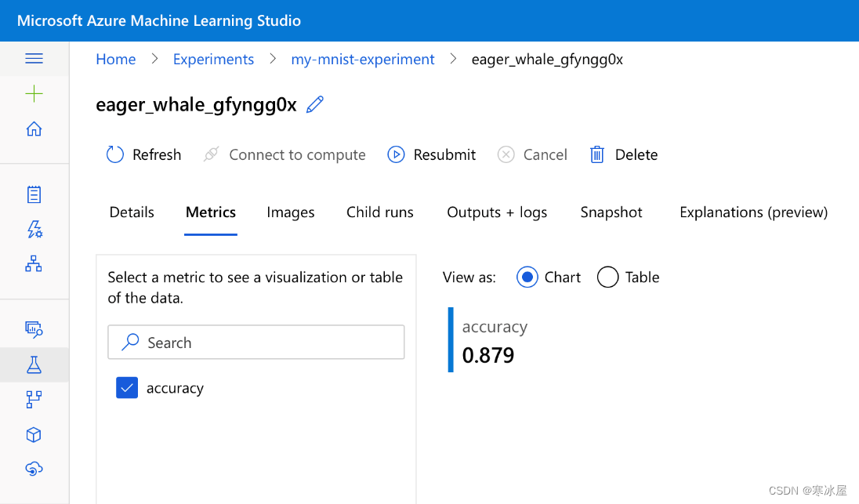
Task: Click the green plus create new icon
Action: pyautogui.click(x=34, y=94)
